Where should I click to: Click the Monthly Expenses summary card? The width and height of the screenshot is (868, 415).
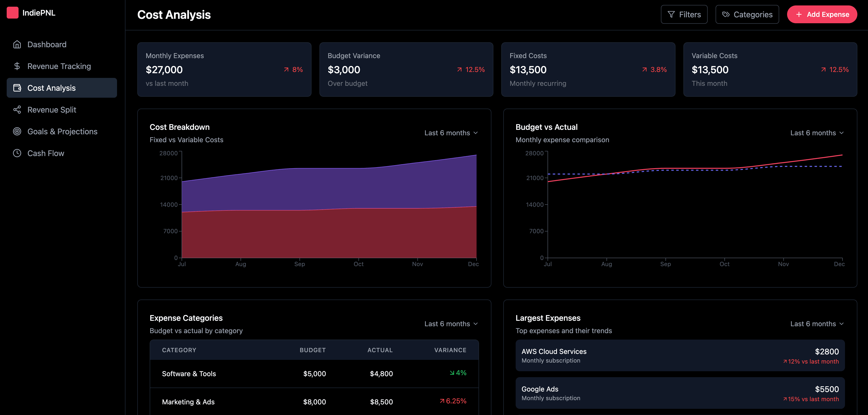[x=224, y=69]
